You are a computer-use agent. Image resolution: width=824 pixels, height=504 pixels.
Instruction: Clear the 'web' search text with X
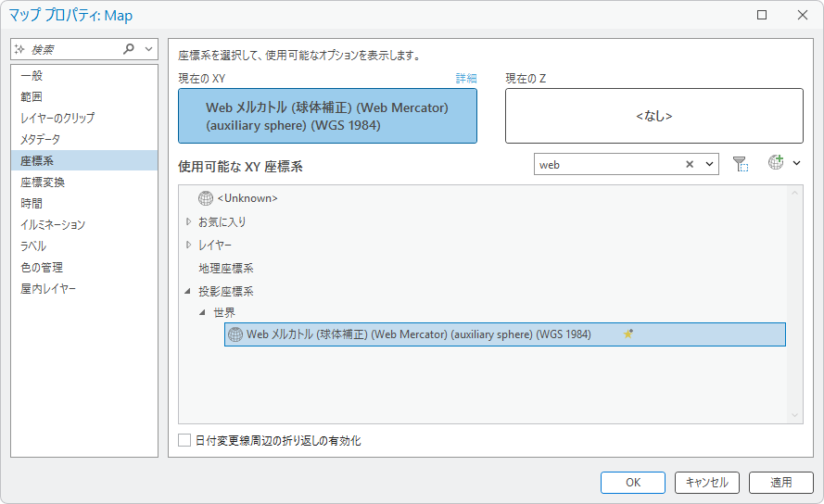(690, 164)
